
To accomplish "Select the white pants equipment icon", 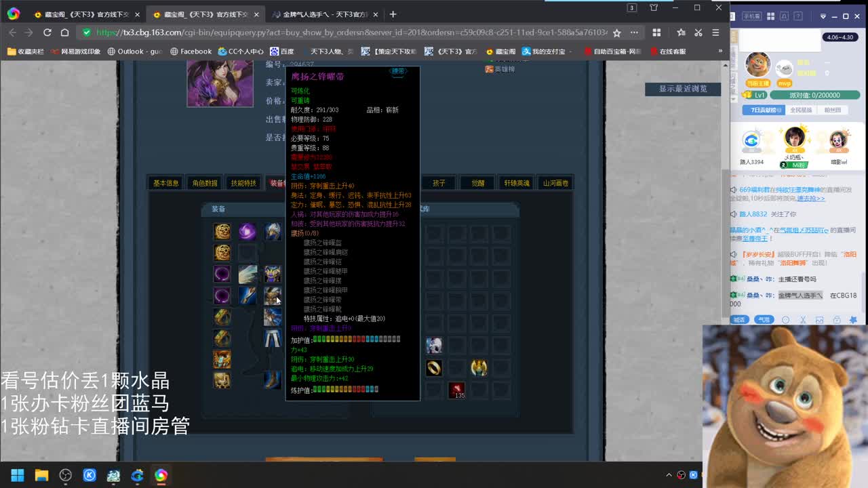I will [273, 338].
